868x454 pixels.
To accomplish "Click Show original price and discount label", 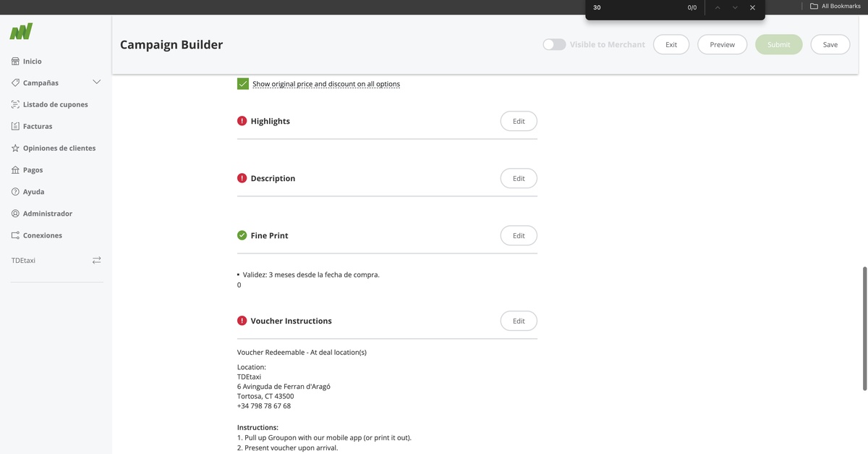I will click(x=326, y=84).
